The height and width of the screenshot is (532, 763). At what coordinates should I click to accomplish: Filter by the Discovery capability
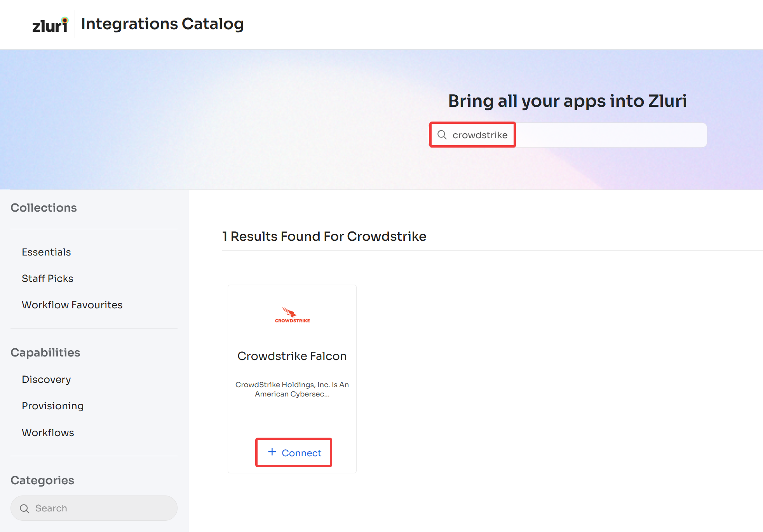click(x=46, y=379)
